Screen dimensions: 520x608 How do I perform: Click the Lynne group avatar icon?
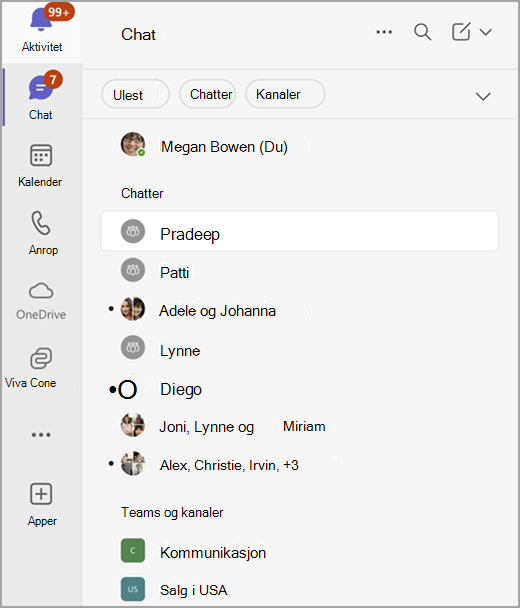133,347
